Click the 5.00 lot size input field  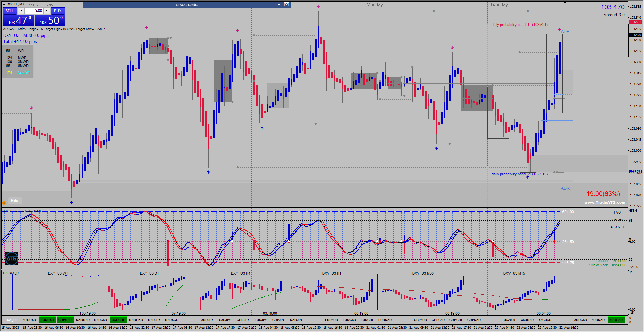(35, 11)
